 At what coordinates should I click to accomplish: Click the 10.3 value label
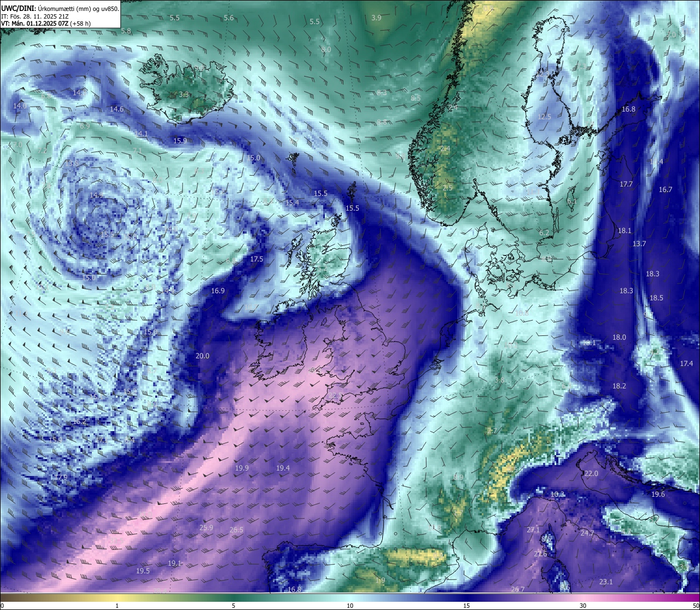[x=557, y=495]
